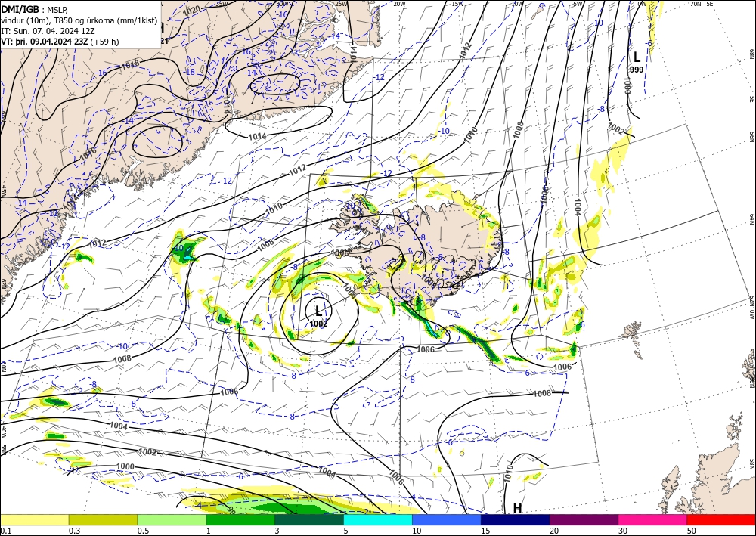Click the green 1–3 legend color band
The image size is (756, 536).
[x=240, y=519]
